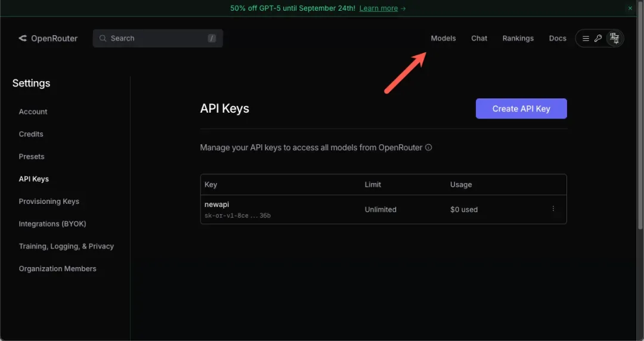644x341 pixels.
Task: Dismiss the GPT-5 promo banner
Action: pos(630,8)
